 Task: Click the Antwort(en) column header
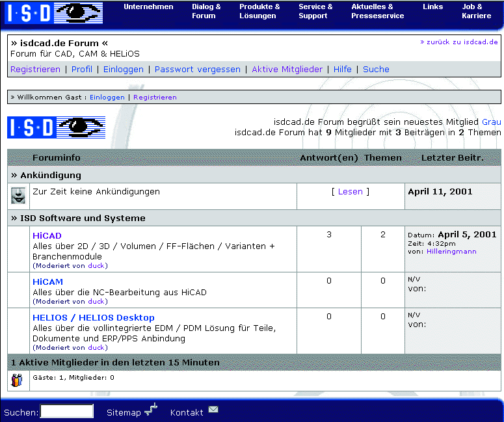pyautogui.click(x=329, y=158)
